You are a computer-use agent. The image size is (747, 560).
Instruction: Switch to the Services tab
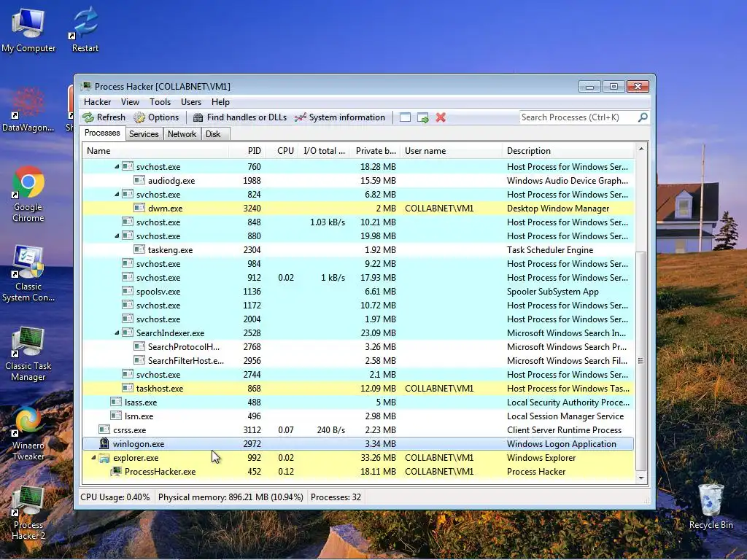coord(144,134)
